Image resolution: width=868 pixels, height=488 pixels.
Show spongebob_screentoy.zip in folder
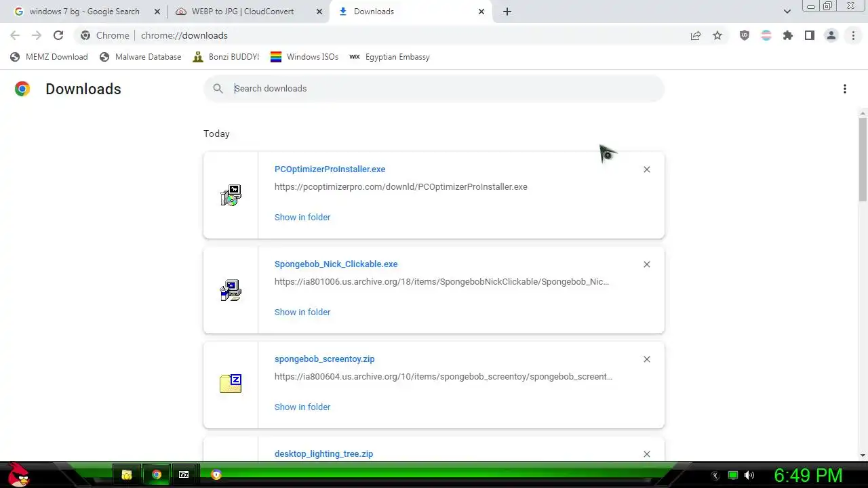pos(302,407)
